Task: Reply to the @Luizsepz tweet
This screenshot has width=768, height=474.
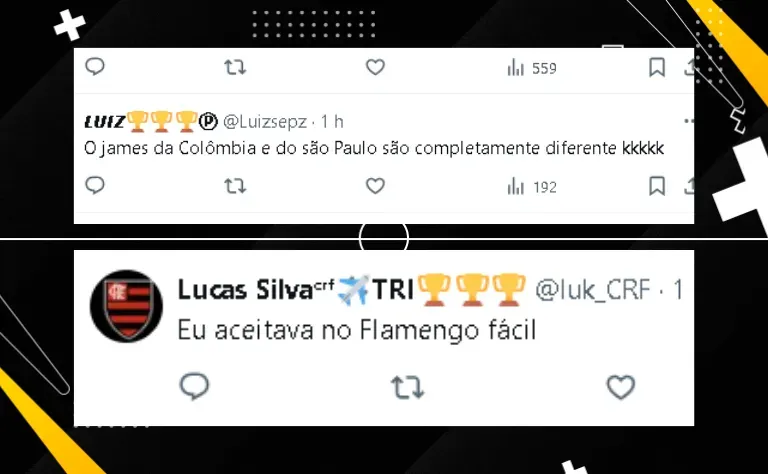Action: tap(95, 186)
